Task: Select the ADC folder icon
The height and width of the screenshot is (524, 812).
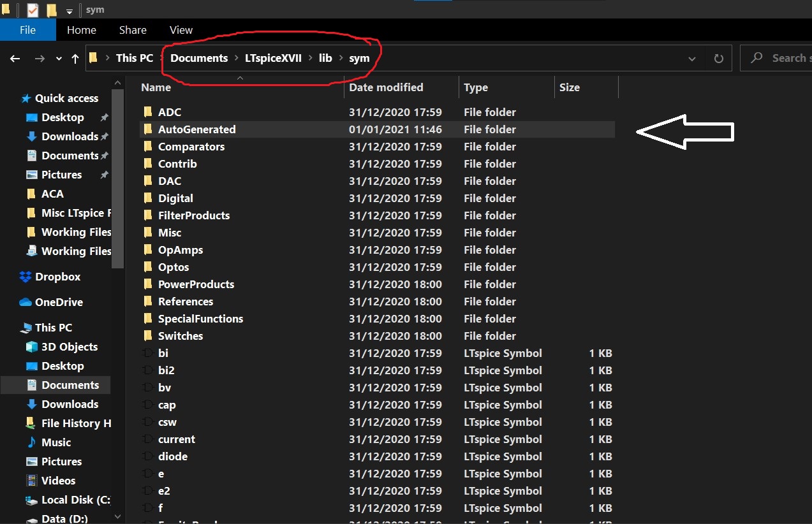Action: coord(147,112)
